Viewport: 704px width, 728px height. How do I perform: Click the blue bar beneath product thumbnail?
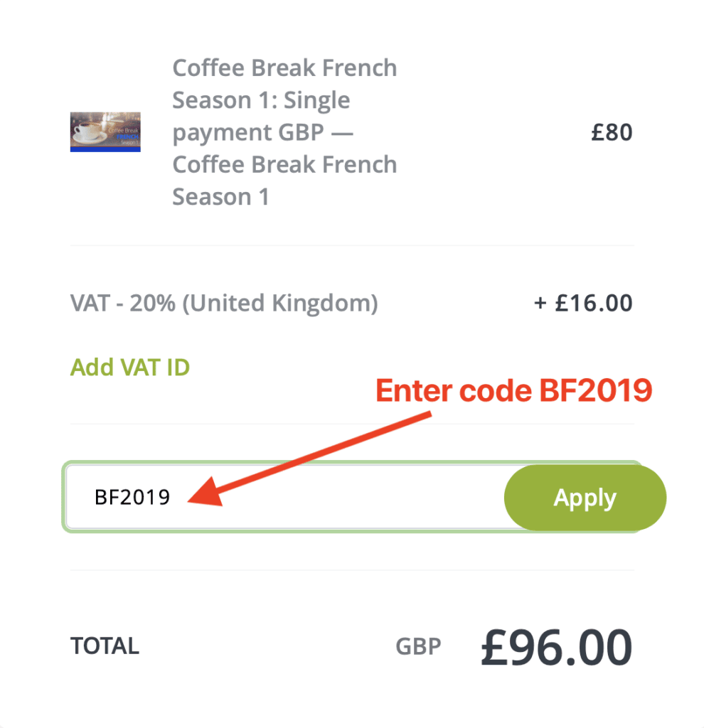tap(105, 149)
